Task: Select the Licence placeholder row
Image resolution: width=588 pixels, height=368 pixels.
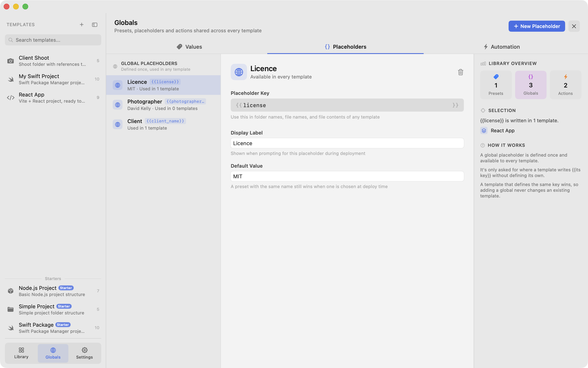Action: (x=163, y=85)
